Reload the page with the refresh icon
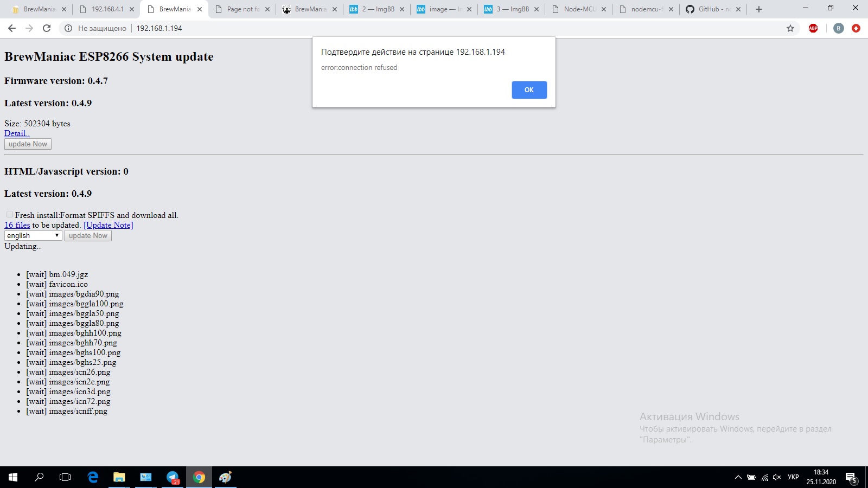 pos(47,28)
